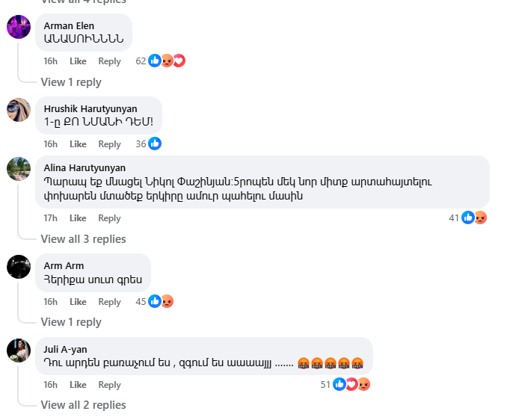Image resolution: width=519 pixels, height=420 pixels.
Task: Reply to Arm Arm's comment
Action: pos(109,302)
